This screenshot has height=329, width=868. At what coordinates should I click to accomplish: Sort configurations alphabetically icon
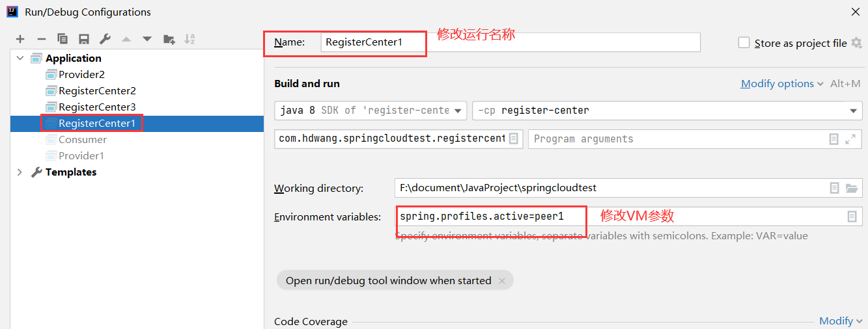(189, 39)
